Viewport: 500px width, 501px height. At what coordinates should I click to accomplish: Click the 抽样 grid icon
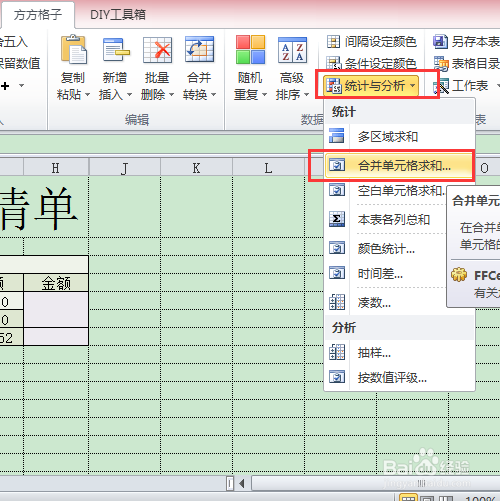(x=337, y=352)
